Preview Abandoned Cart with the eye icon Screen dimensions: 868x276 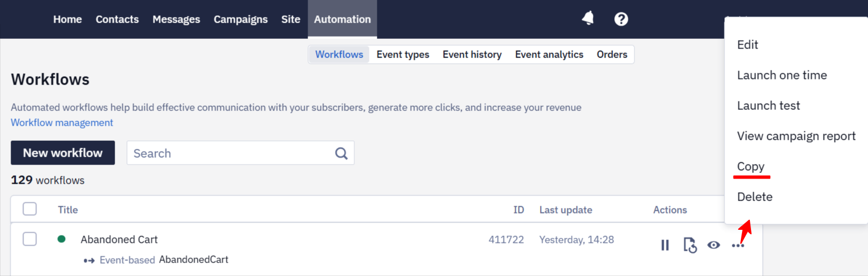714,245
